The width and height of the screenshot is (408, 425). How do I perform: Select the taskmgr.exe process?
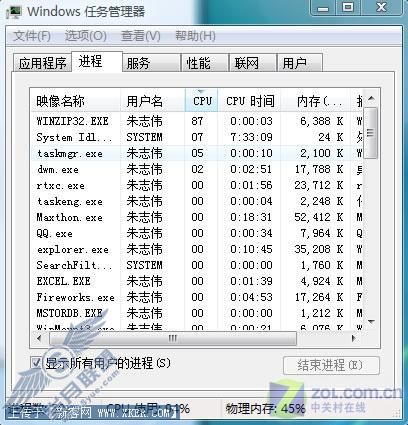[x=197, y=153]
